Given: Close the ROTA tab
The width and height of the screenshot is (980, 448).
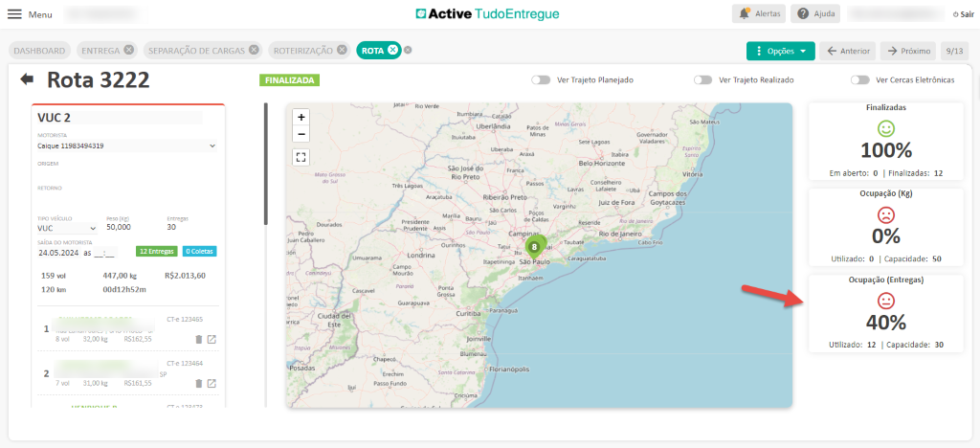Looking at the screenshot, I should (x=391, y=50).
